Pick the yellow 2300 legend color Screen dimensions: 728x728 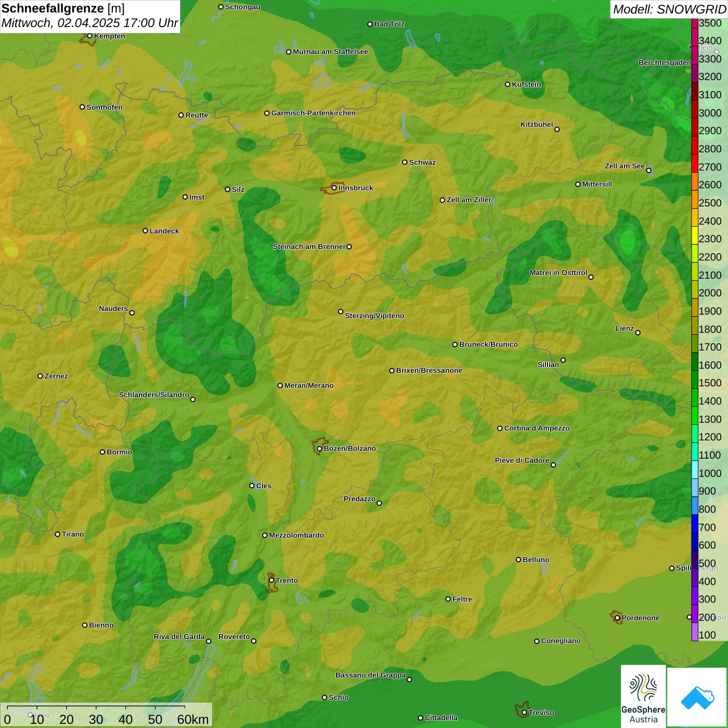pyautogui.click(x=695, y=239)
